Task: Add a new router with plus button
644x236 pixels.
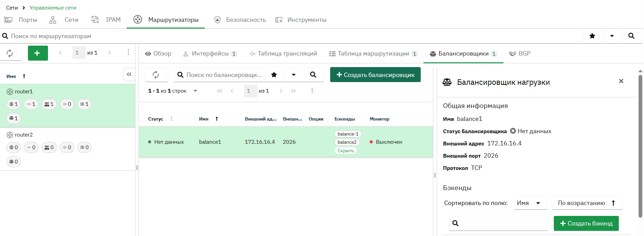Action: tap(38, 53)
